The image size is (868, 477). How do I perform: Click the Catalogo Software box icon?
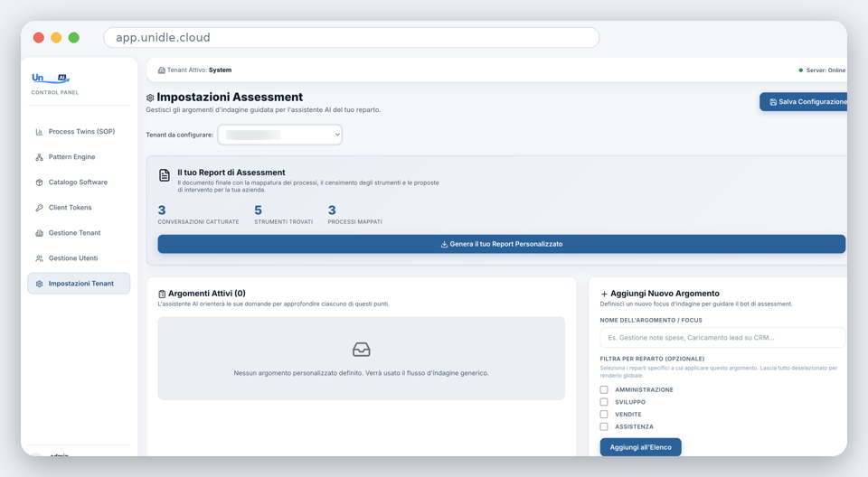[39, 182]
